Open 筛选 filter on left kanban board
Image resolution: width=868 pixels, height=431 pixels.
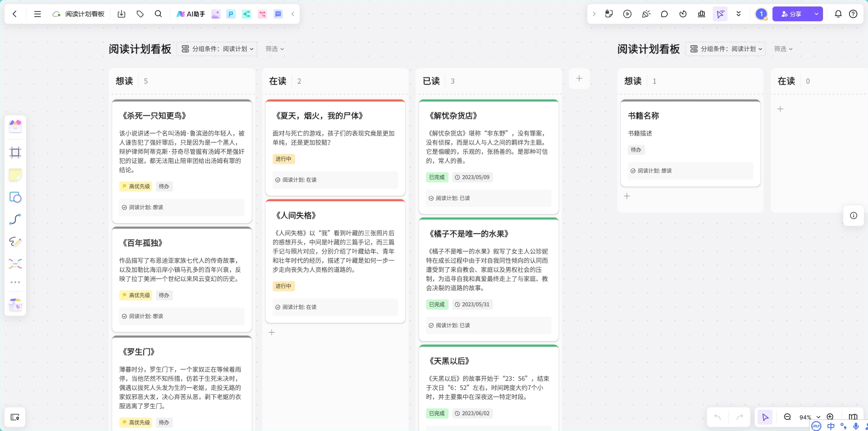pyautogui.click(x=274, y=49)
